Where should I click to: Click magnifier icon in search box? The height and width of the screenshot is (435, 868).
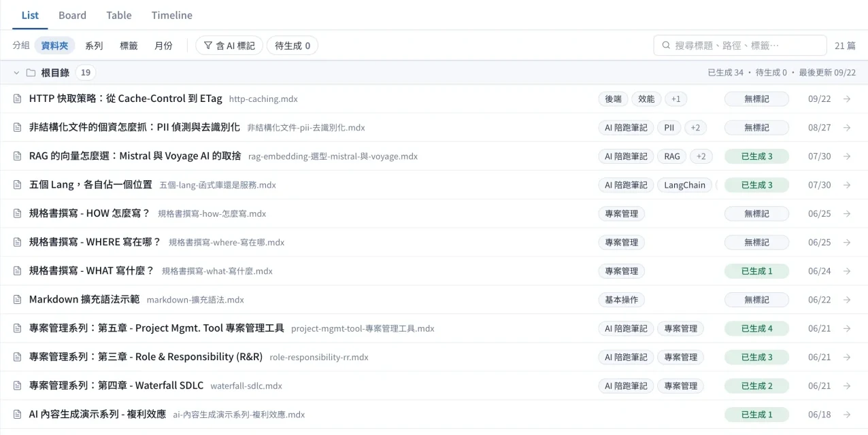[666, 46]
